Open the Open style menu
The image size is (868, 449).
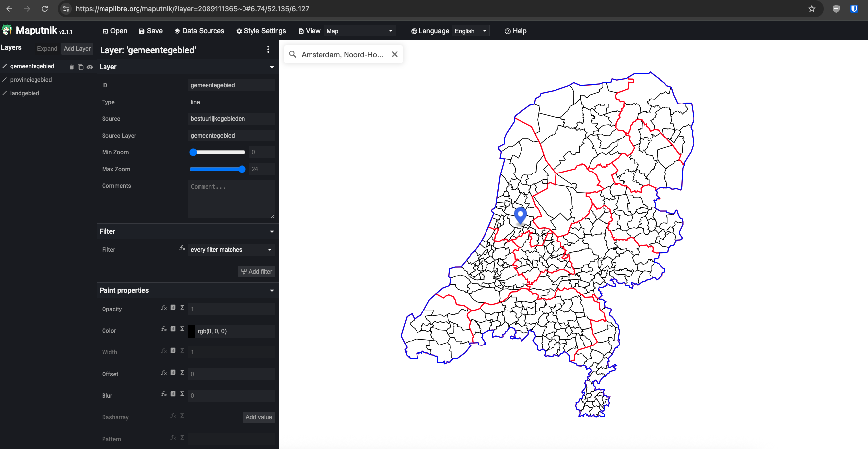pos(115,31)
